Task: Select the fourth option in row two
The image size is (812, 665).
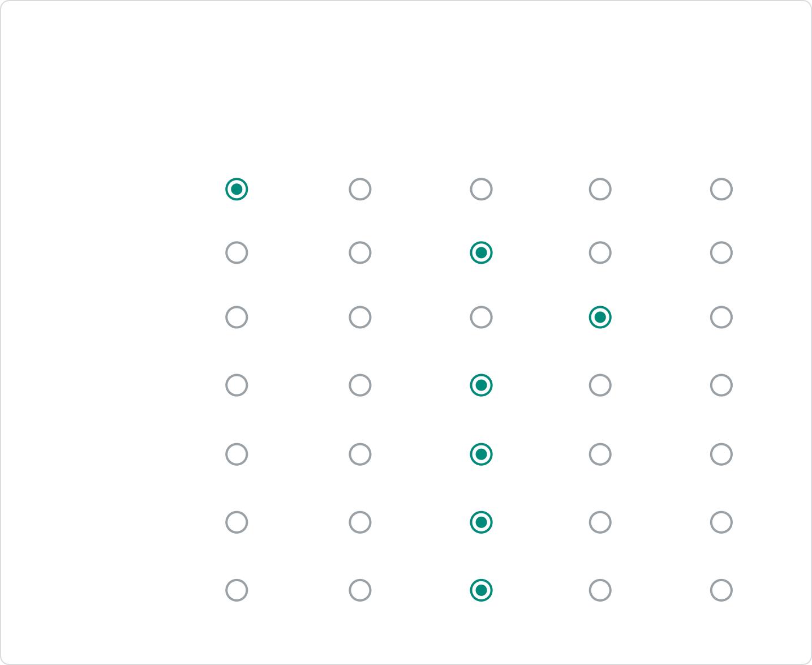Action: (x=600, y=252)
